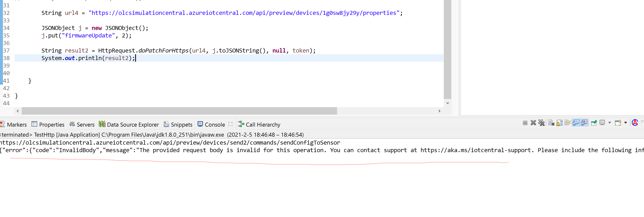Click the red and blue A icon
The width and height of the screenshot is (644, 217).
pyautogui.click(x=635, y=123)
